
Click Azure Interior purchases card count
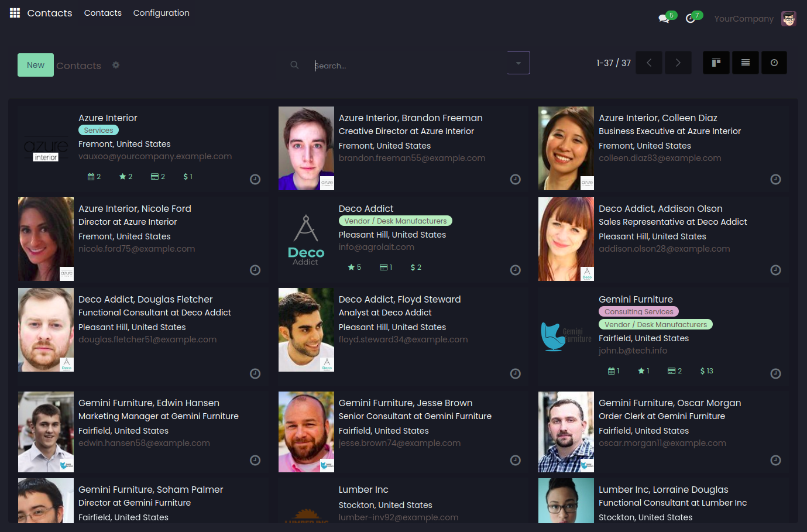(158, 177)
